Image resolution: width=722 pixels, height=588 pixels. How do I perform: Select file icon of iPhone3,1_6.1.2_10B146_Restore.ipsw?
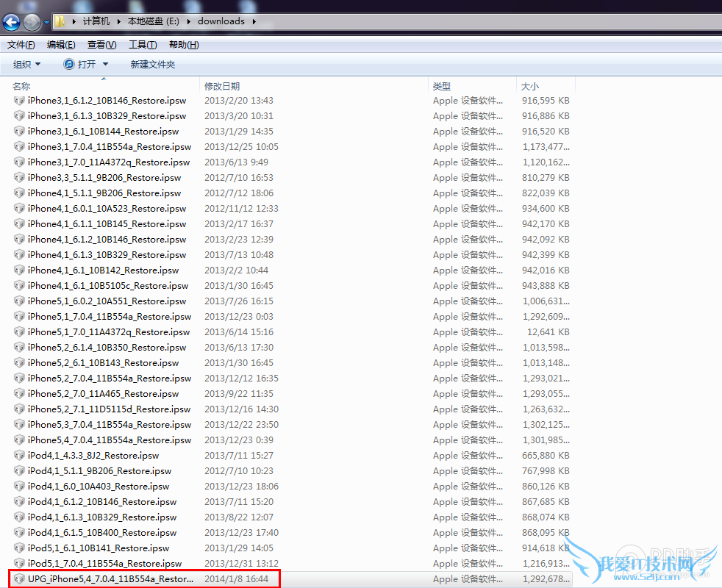(19, 101)
